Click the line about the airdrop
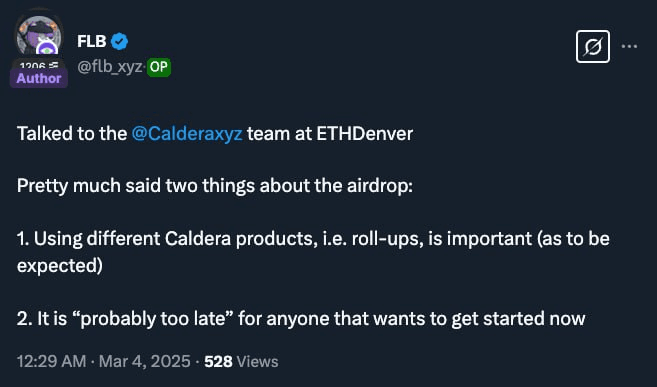The height and width of the screenshot is (387, 657). 215,186
